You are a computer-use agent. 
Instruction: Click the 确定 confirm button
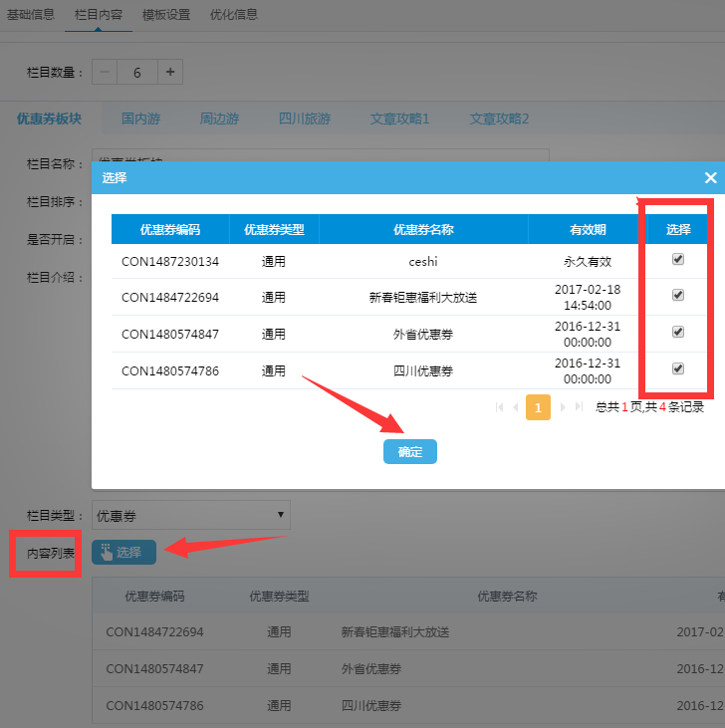pyautogui.click(x=409, y=452)
